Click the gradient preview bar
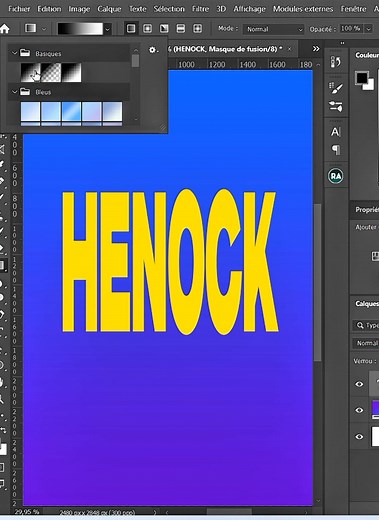 click(x=80, y=29)
